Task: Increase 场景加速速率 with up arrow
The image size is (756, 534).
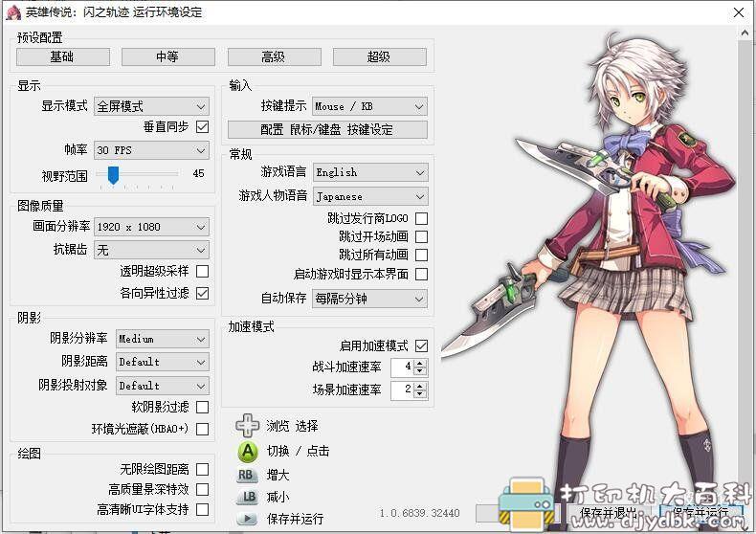Action: pos(420,386)
